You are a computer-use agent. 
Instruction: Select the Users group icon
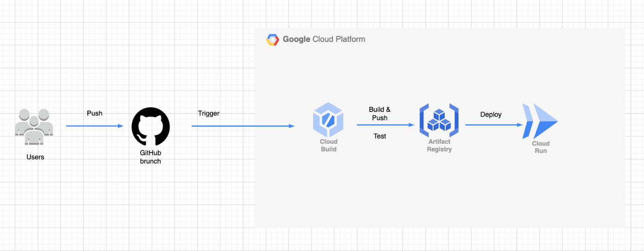point(34,126)
